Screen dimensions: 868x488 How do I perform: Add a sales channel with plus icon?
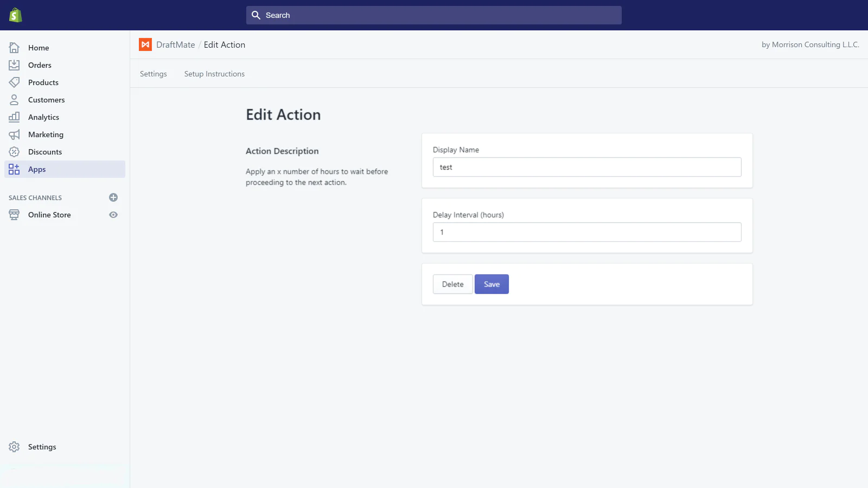click(x=113, y=197)
